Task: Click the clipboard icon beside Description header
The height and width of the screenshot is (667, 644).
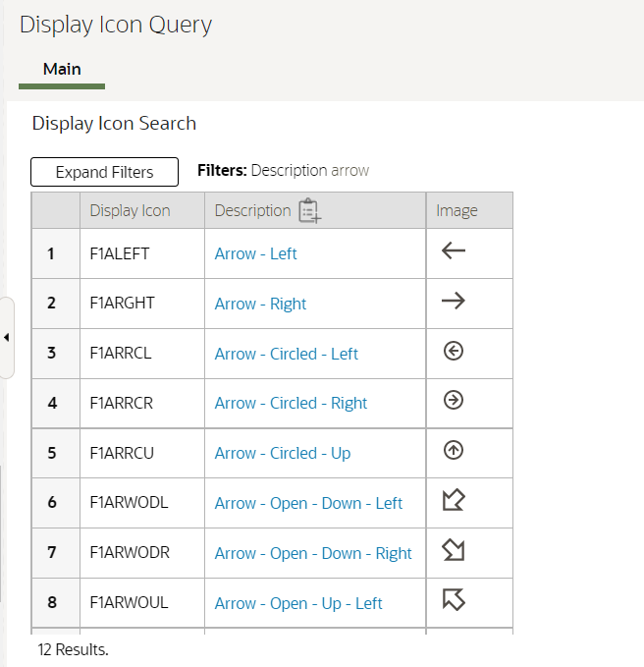Action: [309, 210]
